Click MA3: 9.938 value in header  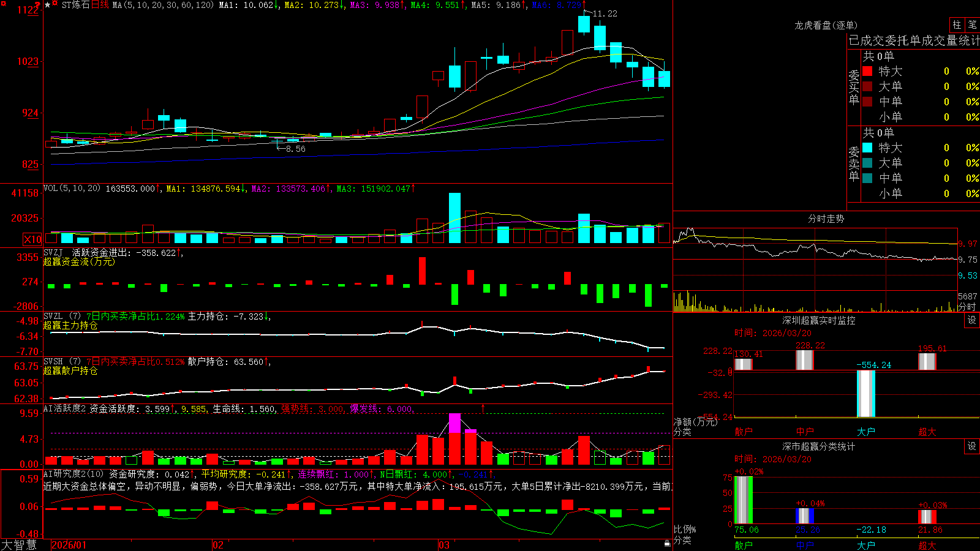pyautogui.click(x=377, y=5)
